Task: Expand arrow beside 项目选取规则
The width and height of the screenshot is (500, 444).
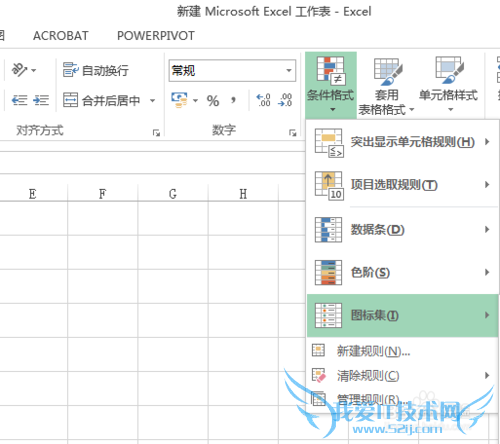Action: [487, 184]
